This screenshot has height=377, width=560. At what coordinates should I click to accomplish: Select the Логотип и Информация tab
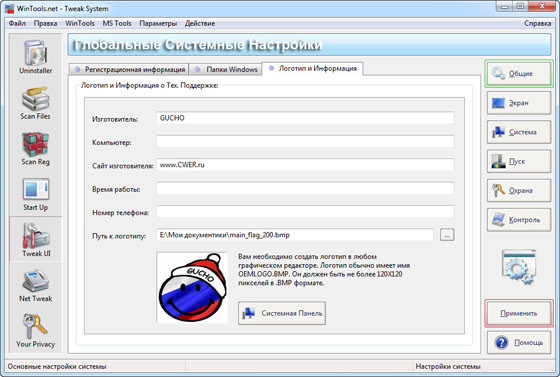coord(312,68)
